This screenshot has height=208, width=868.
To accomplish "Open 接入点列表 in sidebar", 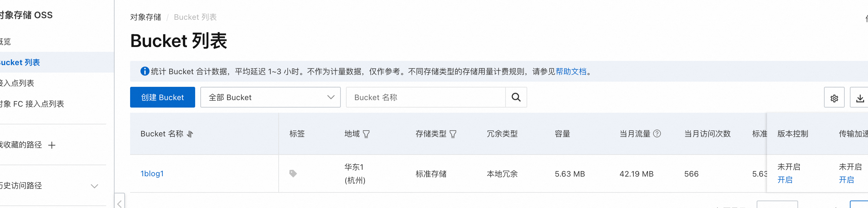I will click(17, 83).
